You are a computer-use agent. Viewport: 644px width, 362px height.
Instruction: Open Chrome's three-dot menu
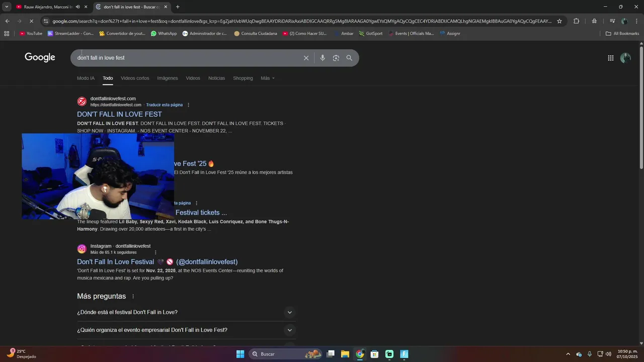point(636,21)
